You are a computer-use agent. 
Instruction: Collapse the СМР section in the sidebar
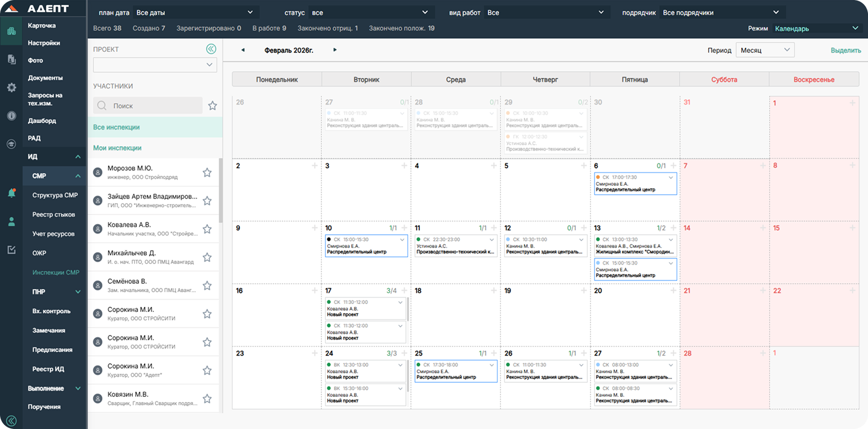point(78,176)
